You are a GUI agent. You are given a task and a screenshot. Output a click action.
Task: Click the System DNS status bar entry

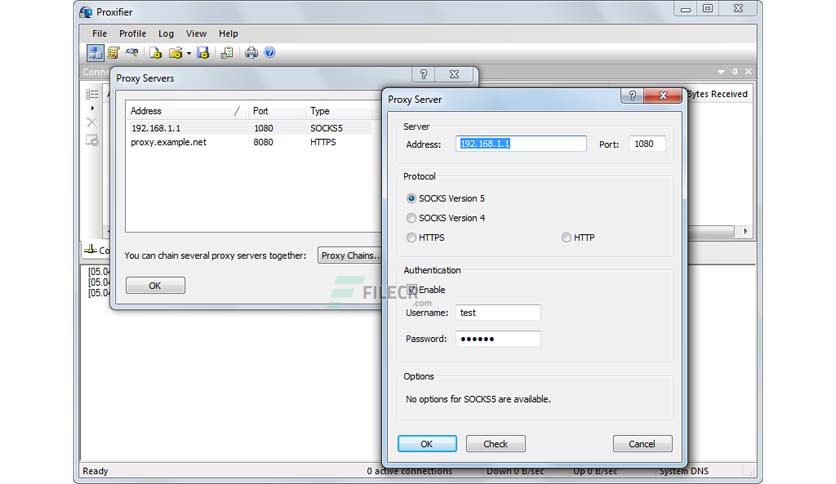click(684, 471)
